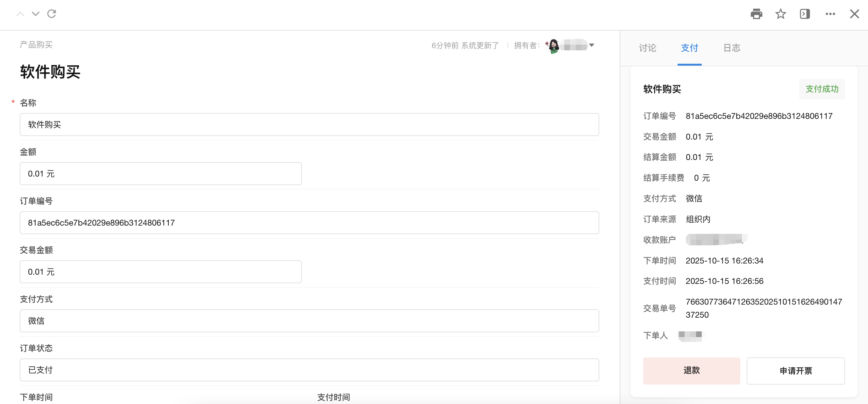Go to previous record with up arrow
The width and height of the screenshot is (868, 404).
click(20, 14)
